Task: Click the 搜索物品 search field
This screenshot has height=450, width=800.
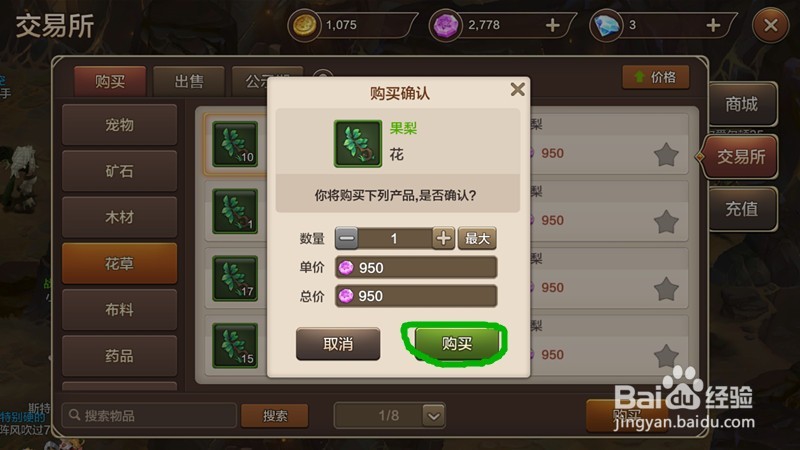Action: pos(149,415)
